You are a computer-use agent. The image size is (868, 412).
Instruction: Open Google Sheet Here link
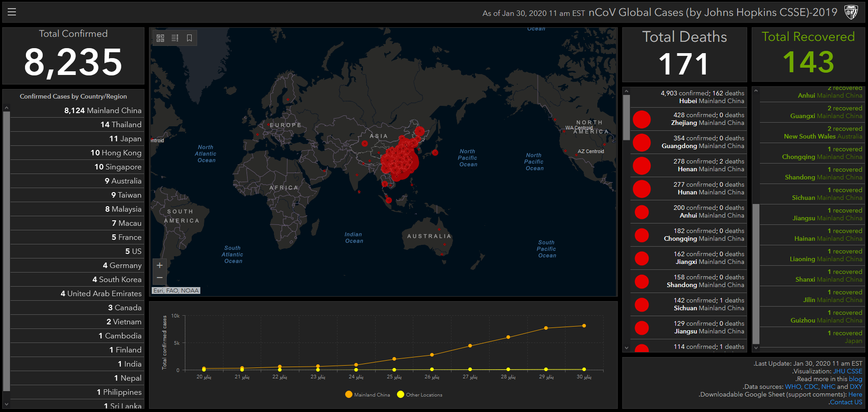click(855, 394)
